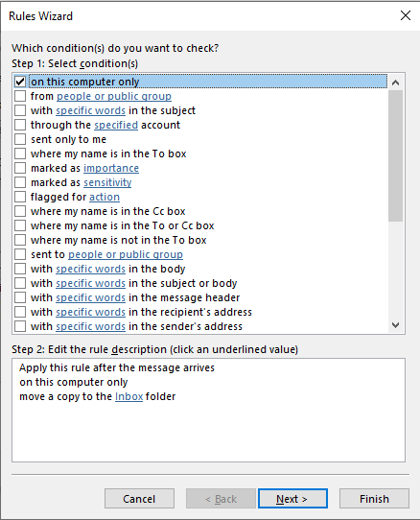Enable 'where my name is in the To box'

click(x=20, y=154)
